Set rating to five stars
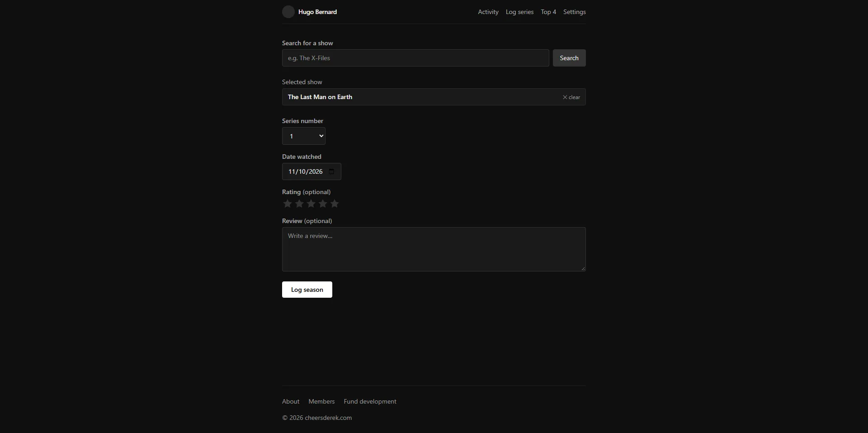Viewport: 868px width, 433px height. coord(334,204)
